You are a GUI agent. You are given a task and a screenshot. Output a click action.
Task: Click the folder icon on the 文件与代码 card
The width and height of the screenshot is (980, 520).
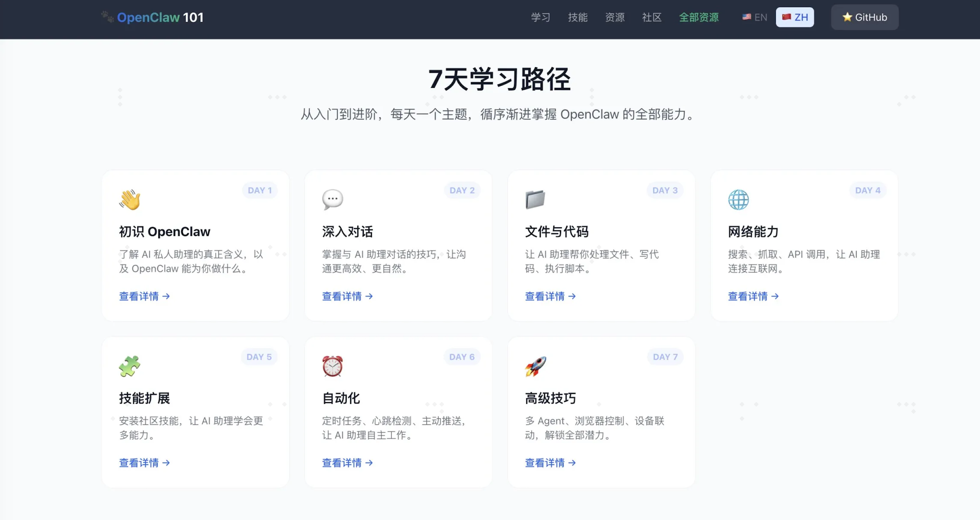tap(535, 200)
